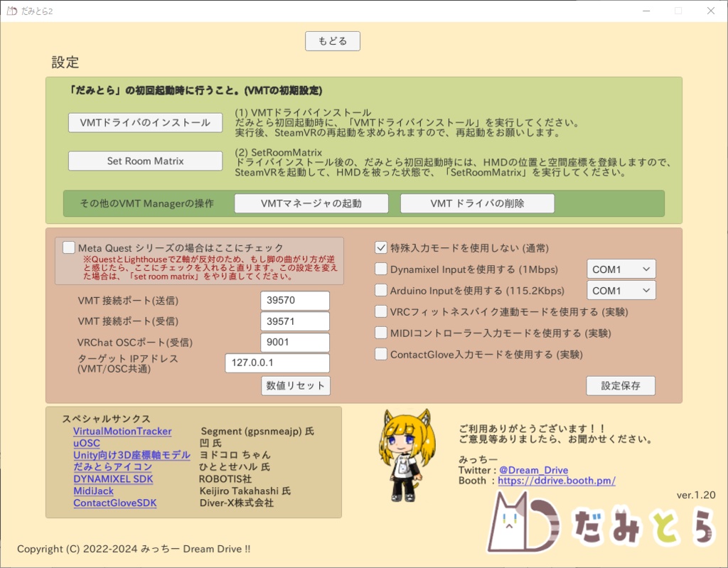Click VMT ドライバの削除 button
This screenshot has height=568, width=728.
[478, 203]
